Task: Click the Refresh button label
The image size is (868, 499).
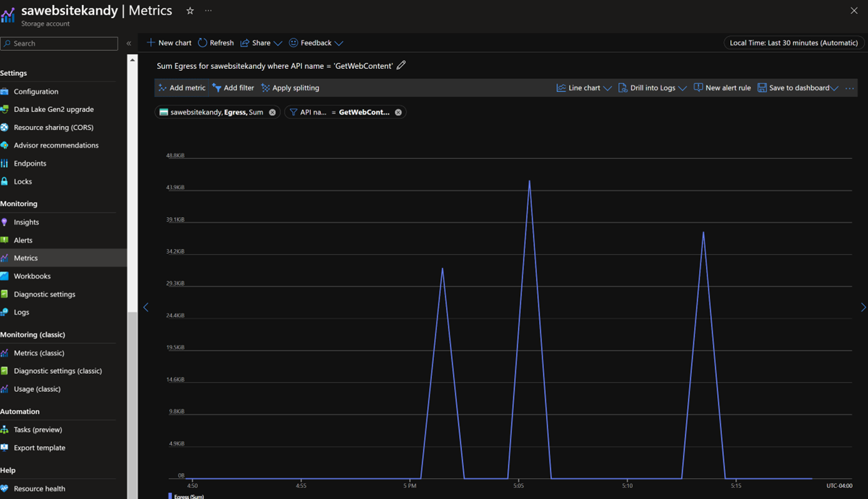Action: tap(221, 43)
